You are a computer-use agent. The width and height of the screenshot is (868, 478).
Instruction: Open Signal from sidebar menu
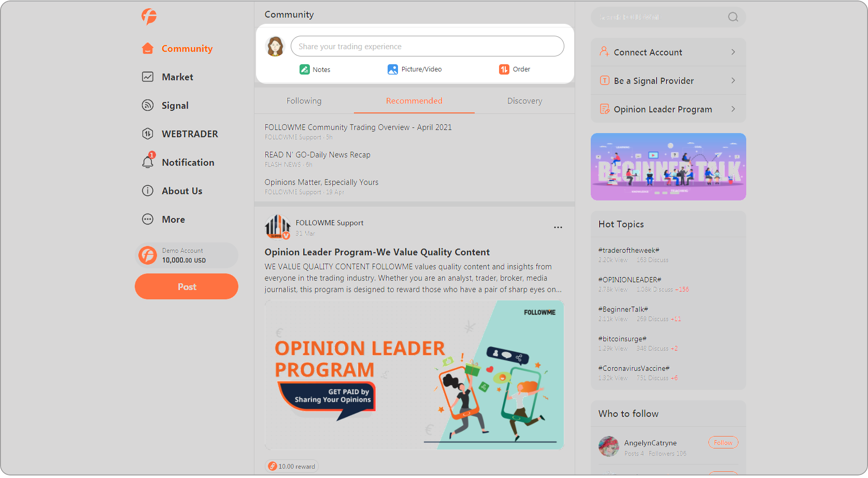pyautogui.click(x=175, y=106)
